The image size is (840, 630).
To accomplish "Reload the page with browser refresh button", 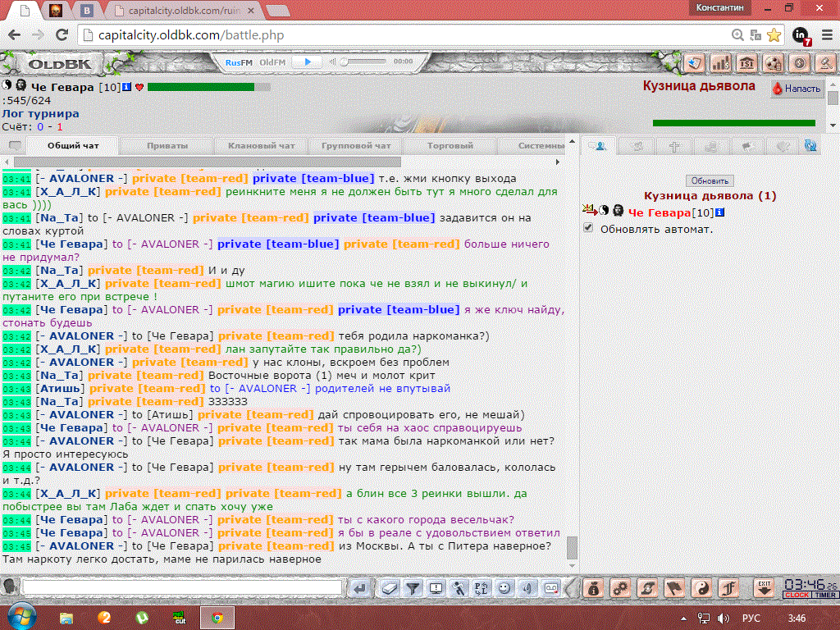I will click(62, 34).
